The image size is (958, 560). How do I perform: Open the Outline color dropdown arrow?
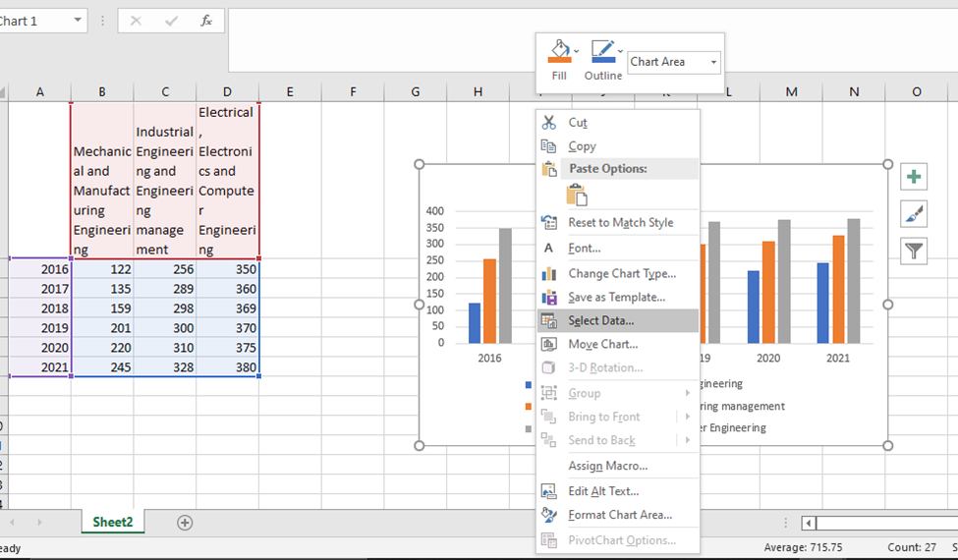pos(620,51)
